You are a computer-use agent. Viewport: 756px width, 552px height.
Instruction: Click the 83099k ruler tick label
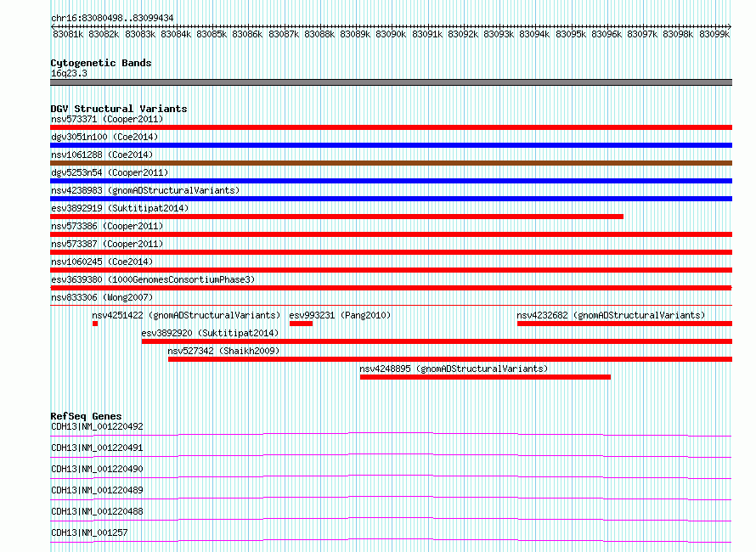(714, 34)
